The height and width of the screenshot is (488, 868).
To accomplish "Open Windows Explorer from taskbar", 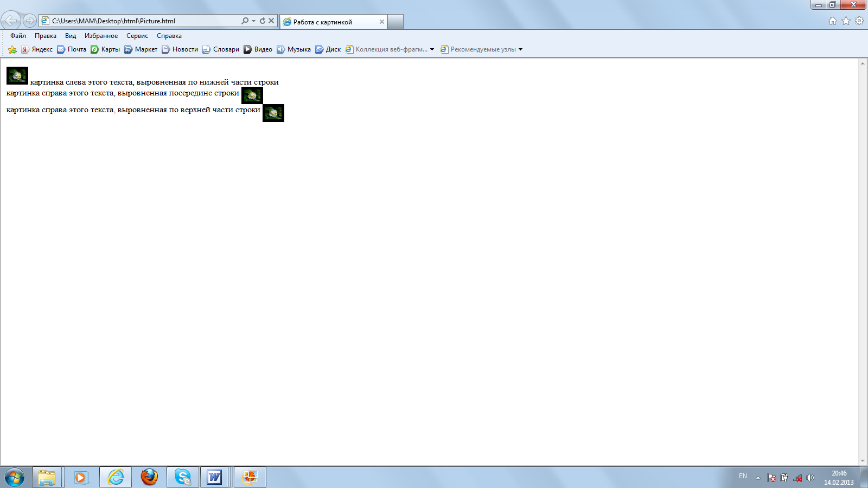I will tap(47, 478).
